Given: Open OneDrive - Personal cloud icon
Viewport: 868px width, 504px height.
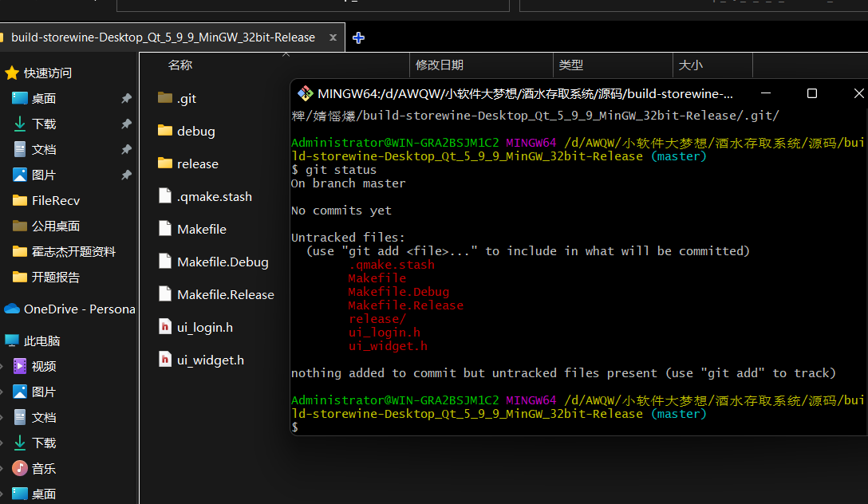Looking at the screenshot, I should pos(12,309).
